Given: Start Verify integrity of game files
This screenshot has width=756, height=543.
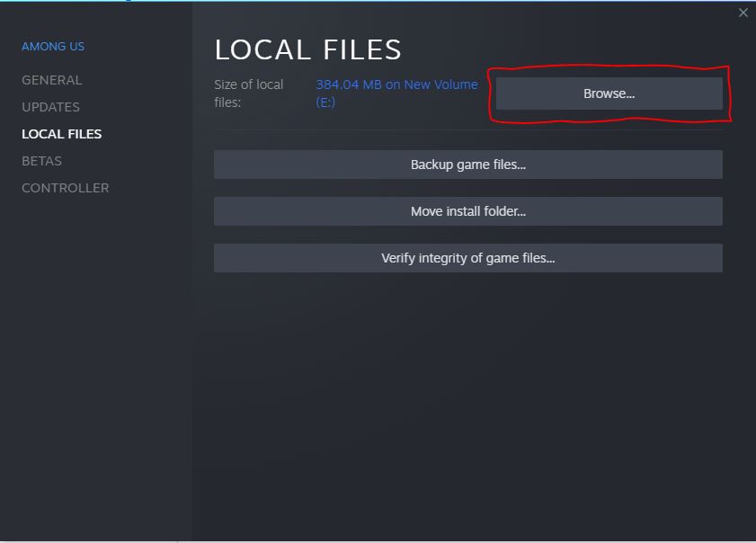Looking at the screenshot, I should click(x=467, y=258).
